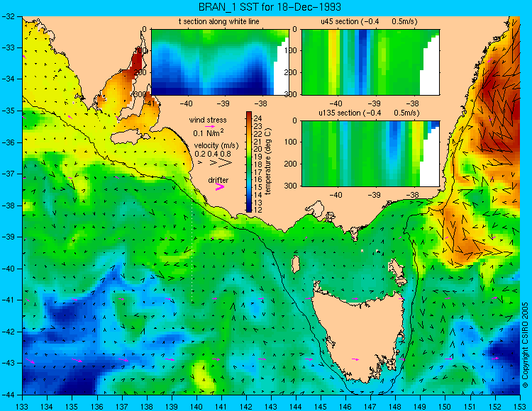Click depth label 200 on u45 section inset
The width and height of the screenshot is (532, 411).
point(292,72)
